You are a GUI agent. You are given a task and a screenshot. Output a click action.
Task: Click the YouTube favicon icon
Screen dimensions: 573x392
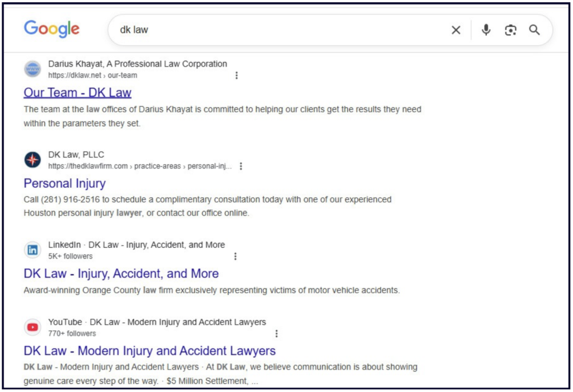pyautogui.click(x=32, y=327)
